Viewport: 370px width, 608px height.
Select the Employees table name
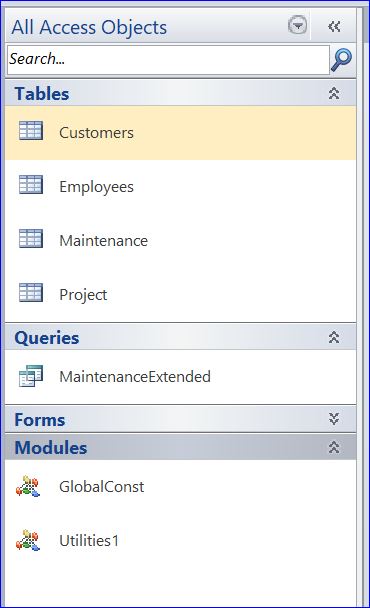(x=96, y=187)
